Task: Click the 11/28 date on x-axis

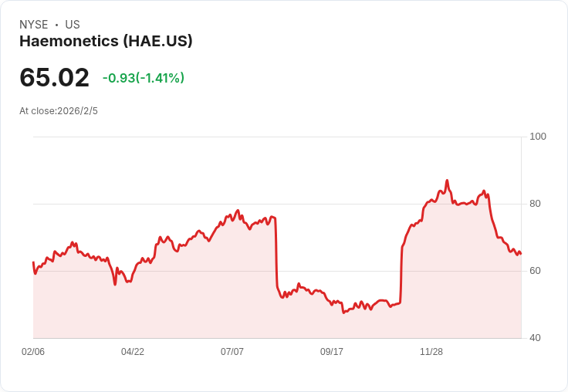Action: (431, 352)
